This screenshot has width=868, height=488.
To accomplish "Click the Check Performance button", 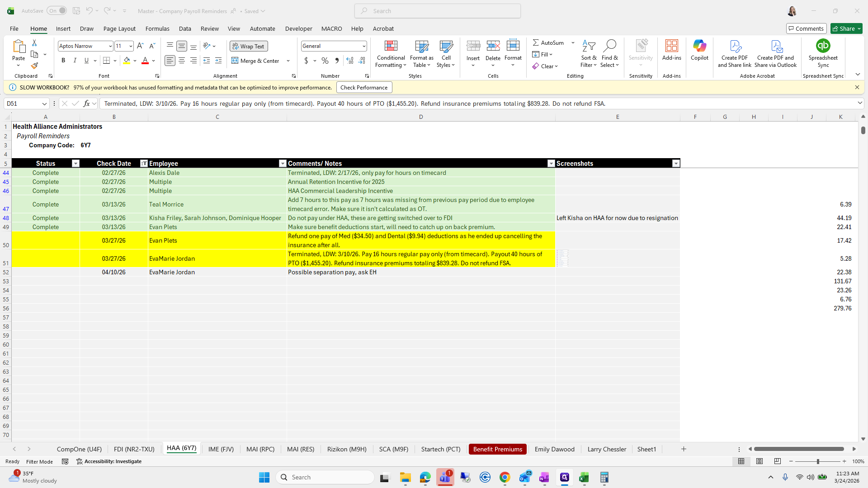I will pos(363,88).
